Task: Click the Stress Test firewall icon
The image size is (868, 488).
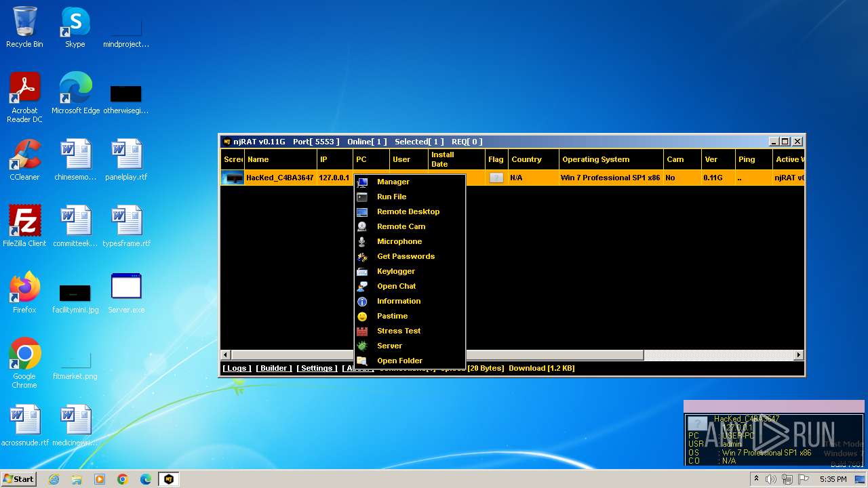Action: 362,331
